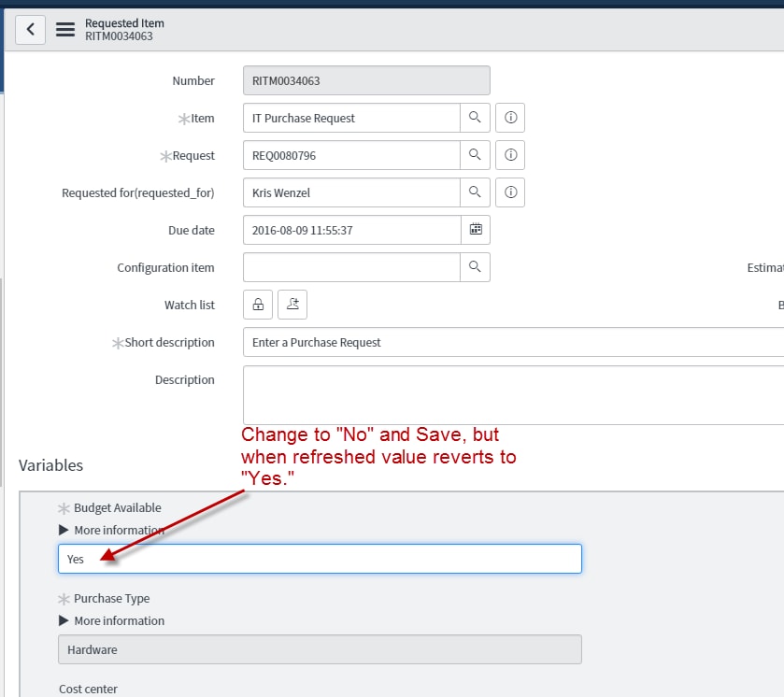Open the Budget Available Yes dropdown
The width and height of the screenshot is (784, 697).
pos(320,559)
